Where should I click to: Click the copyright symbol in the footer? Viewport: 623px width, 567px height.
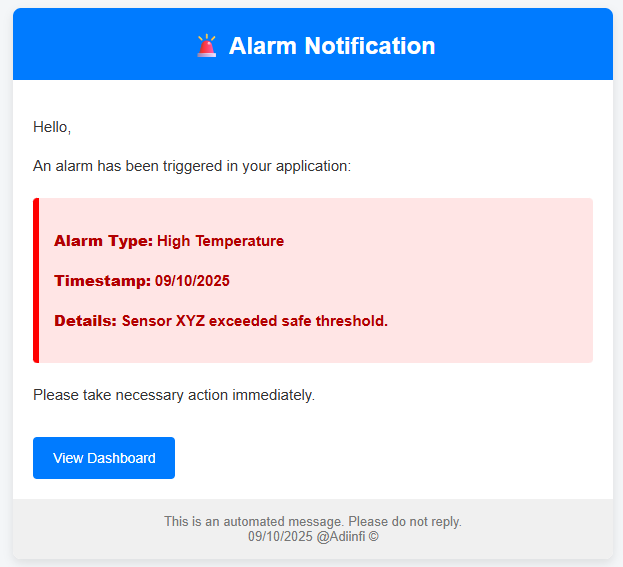[373, 536]
